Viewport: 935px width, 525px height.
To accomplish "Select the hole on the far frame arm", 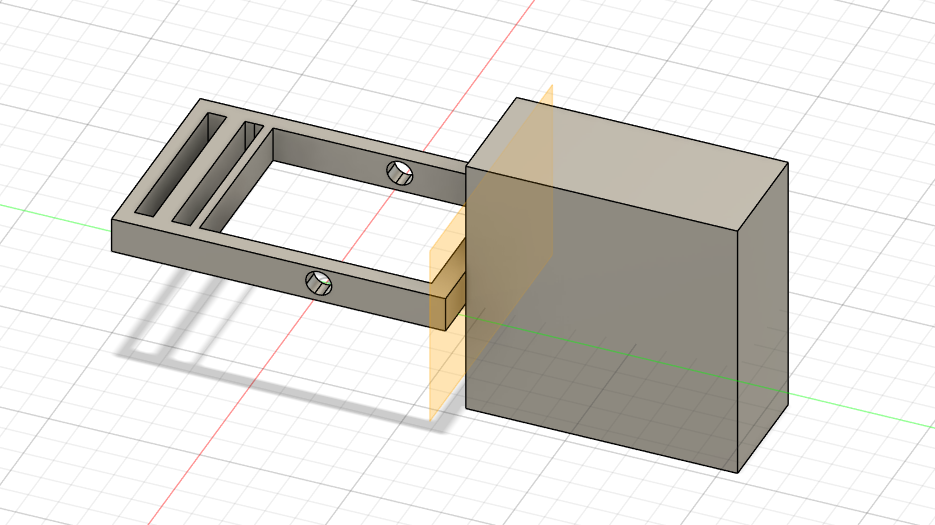I will click(400, 173).
